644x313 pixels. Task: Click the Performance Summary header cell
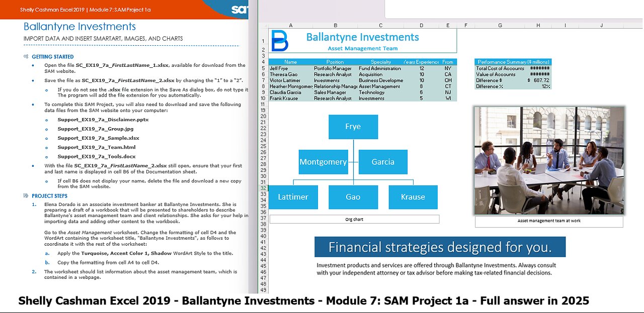click(513, 62)
